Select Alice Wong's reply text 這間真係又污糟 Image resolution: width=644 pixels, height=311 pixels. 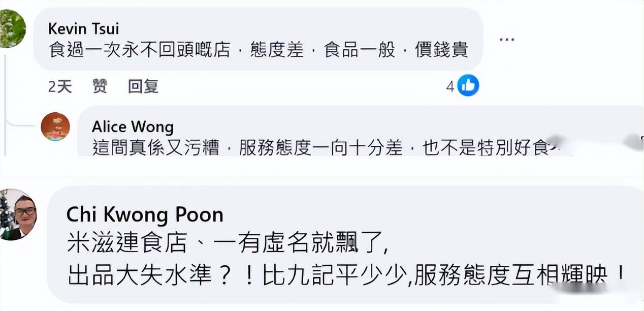pyautogui.click(x=156, y=148)
